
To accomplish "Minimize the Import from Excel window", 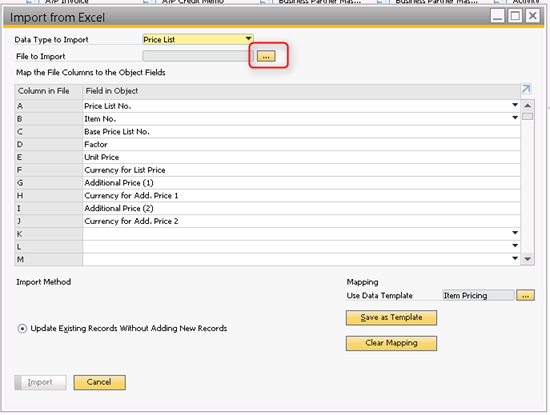I will click(x=497, y=16).
